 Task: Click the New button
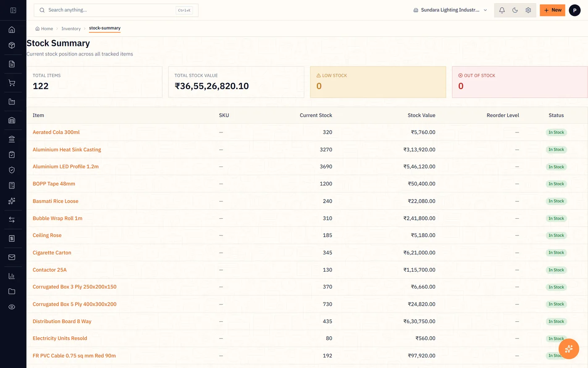[552, 10]
